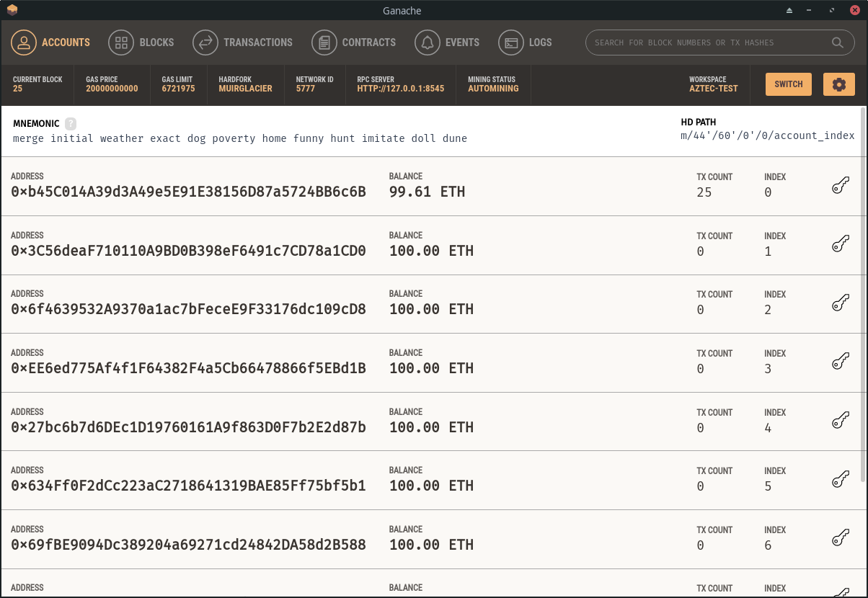Close the Ganache window
Image resolution: width=868 pixels, height=598 pixels.
[x=854, y=10]
